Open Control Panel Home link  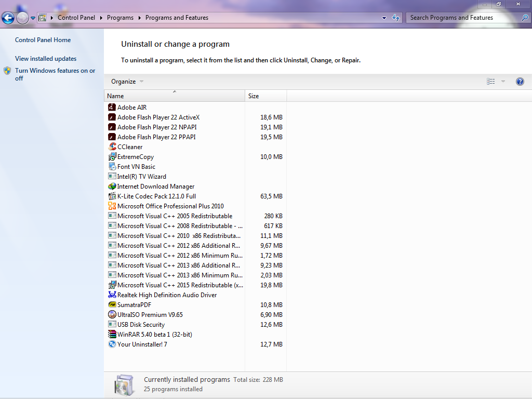click(x=43, y=40)
